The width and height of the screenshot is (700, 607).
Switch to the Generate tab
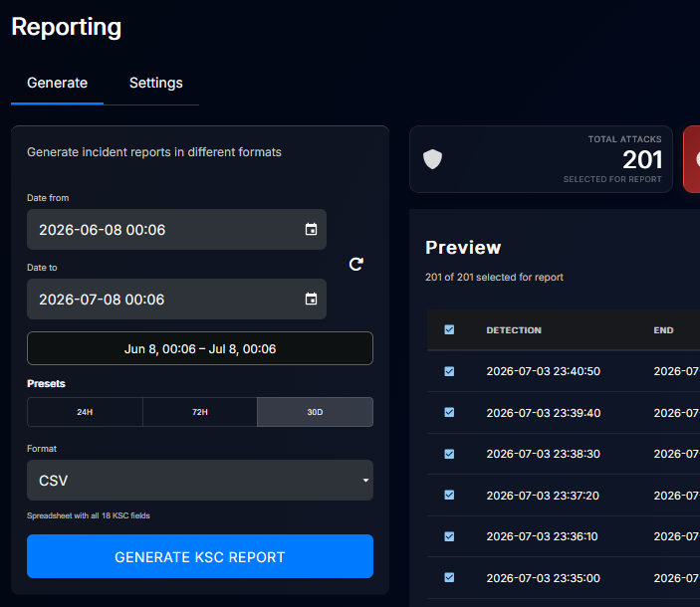(x=57, y=83)
